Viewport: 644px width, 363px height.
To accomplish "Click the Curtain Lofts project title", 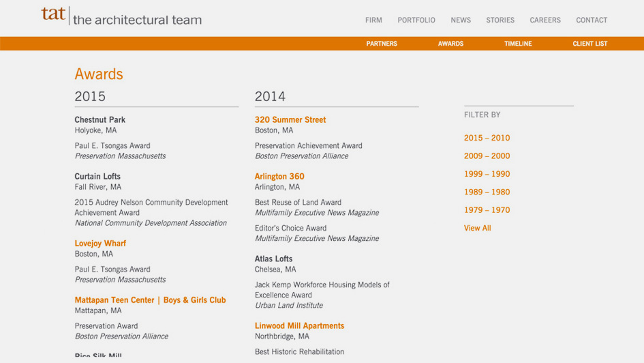I will click(x=97, y=176).
